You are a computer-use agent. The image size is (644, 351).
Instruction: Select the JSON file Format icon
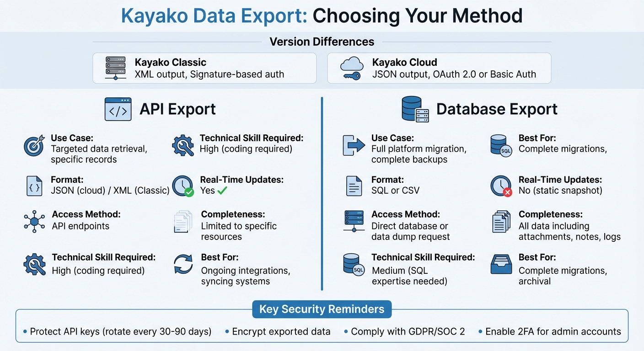(34, 185)
